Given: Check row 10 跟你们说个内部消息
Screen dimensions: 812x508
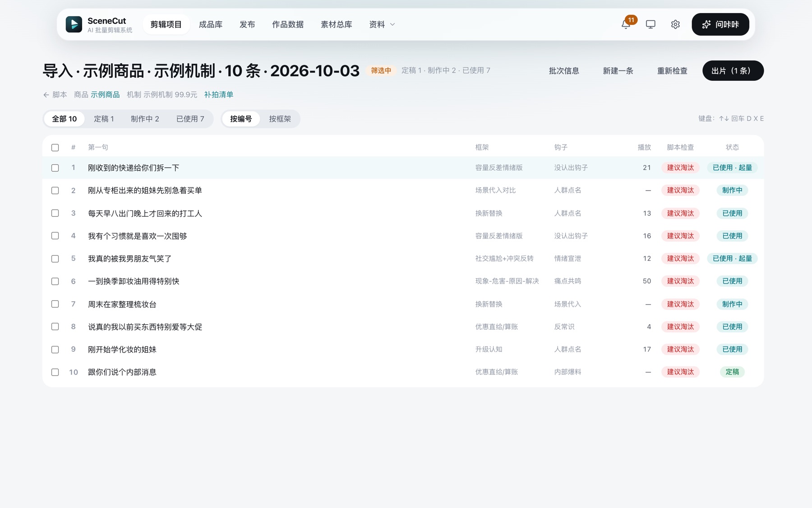Looking at the screenshot, I should click(55, 372).
